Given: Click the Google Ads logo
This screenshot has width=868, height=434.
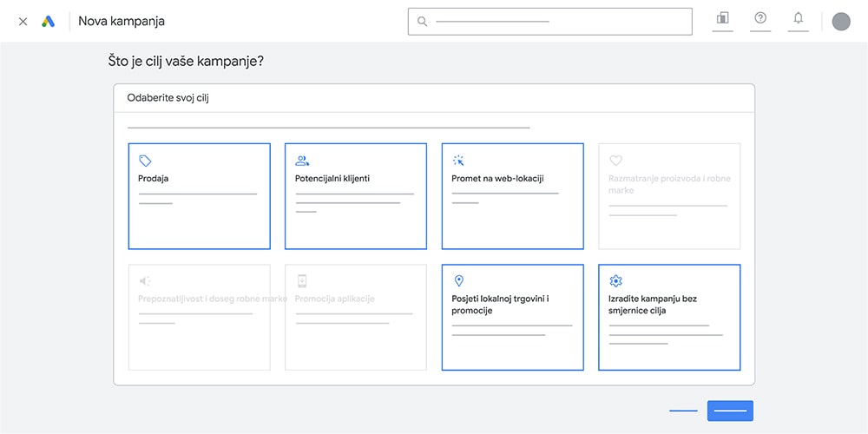Looking at the screenshot, I should pyautogui.click(x=48, y=21).
